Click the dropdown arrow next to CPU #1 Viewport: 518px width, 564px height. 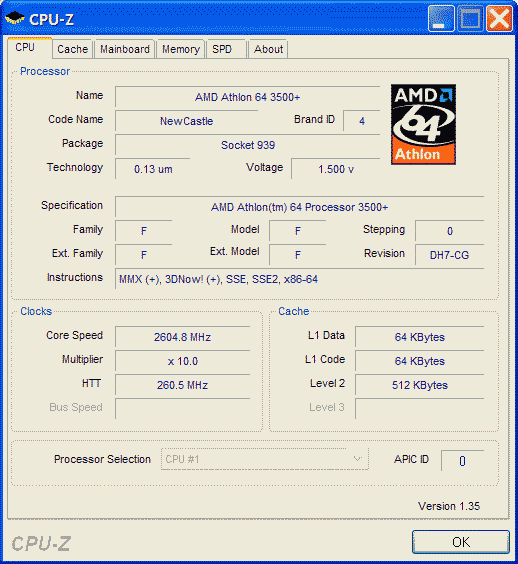click(x=357, y=459)
